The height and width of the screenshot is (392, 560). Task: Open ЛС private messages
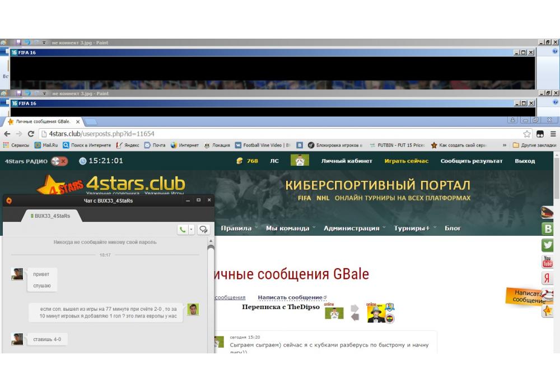[x=274, y=161]
